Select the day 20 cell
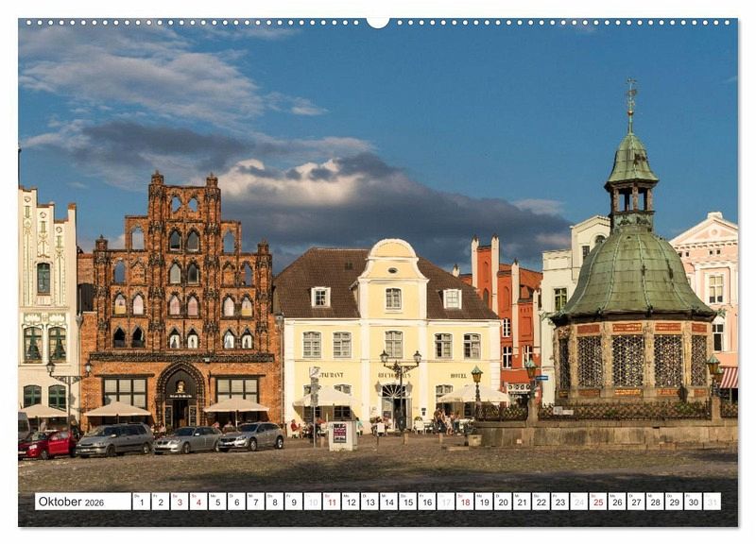 click(503, 502)
